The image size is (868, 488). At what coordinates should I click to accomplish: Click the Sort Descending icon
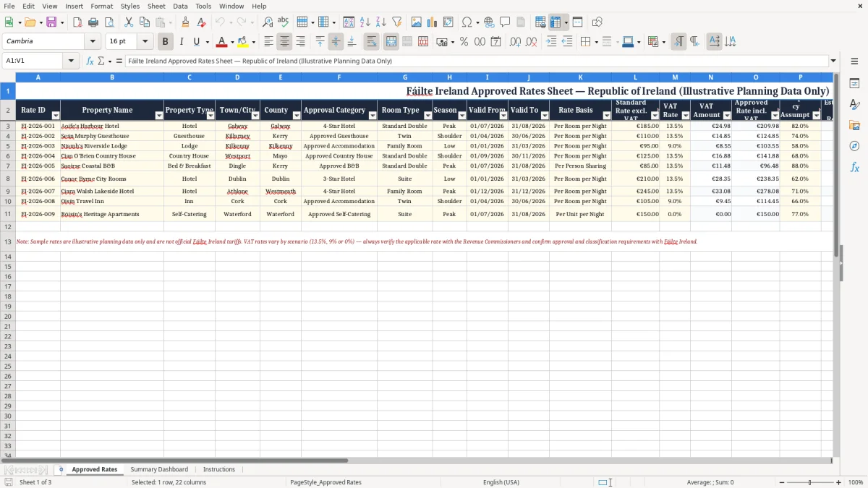[x=381, y=22]
